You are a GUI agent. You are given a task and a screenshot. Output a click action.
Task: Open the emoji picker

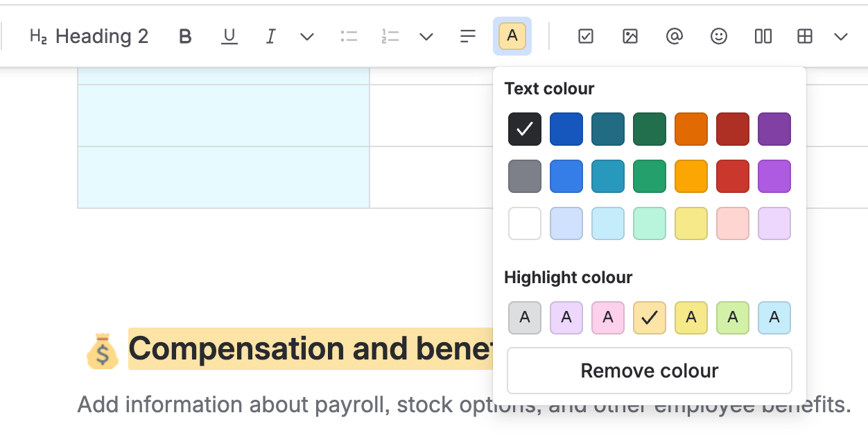718,36
